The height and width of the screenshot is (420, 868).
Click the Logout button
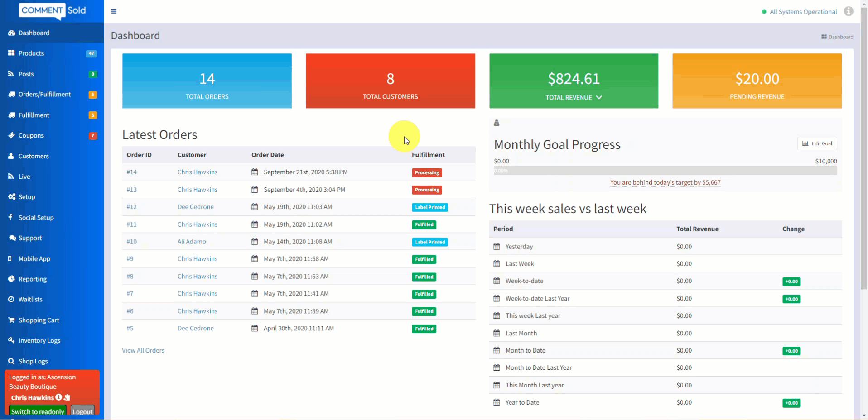tap(82, 411)
